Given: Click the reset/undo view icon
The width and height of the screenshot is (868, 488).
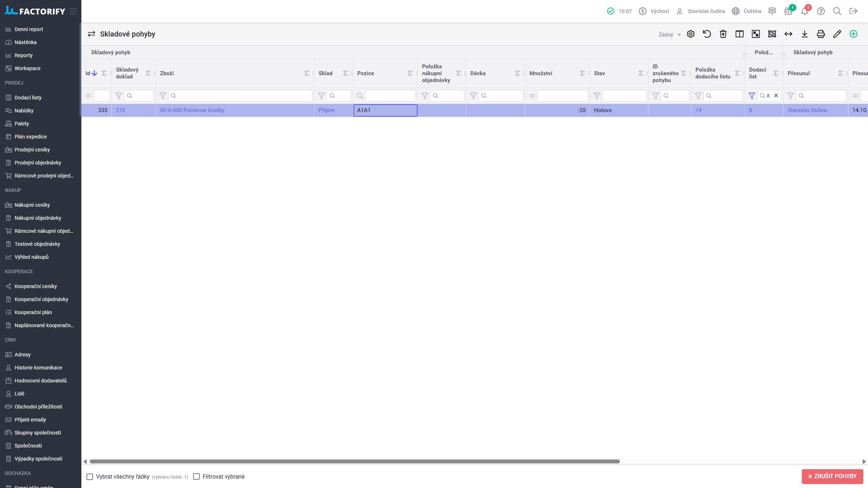Looking at the screenshot, I should click(707, 34).
